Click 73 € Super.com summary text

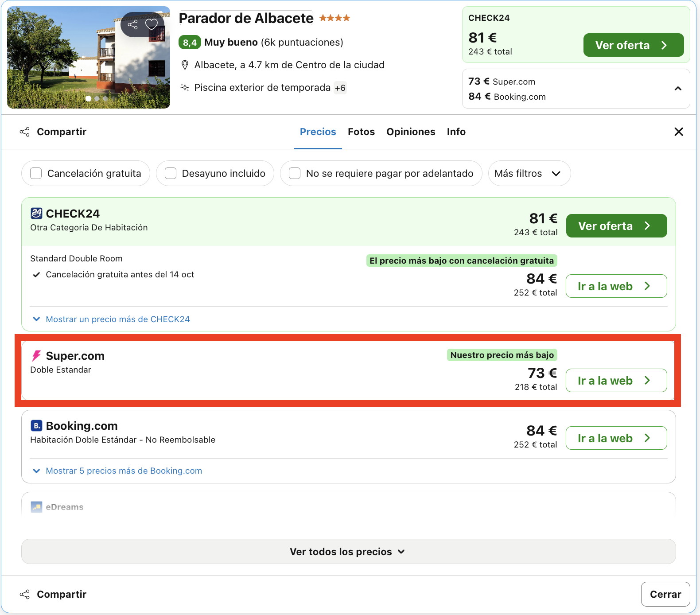(502, 82)
